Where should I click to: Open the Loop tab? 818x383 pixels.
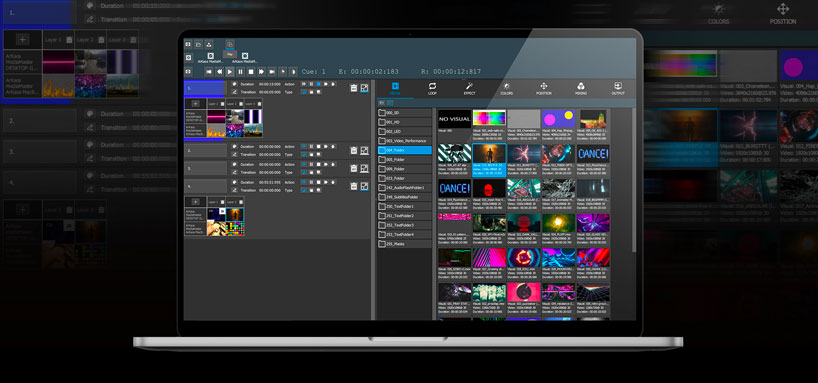[432, 88]
